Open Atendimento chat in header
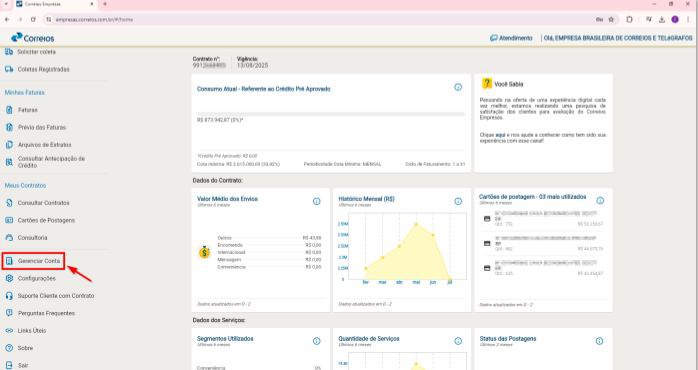This screenshot has height=370, width=698. coord(511,38)
